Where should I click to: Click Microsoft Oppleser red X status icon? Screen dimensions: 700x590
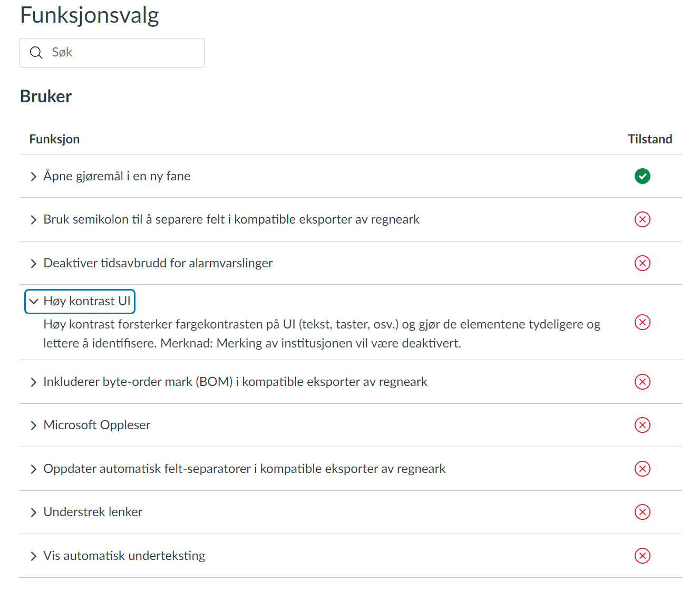(x=642, y=425)
